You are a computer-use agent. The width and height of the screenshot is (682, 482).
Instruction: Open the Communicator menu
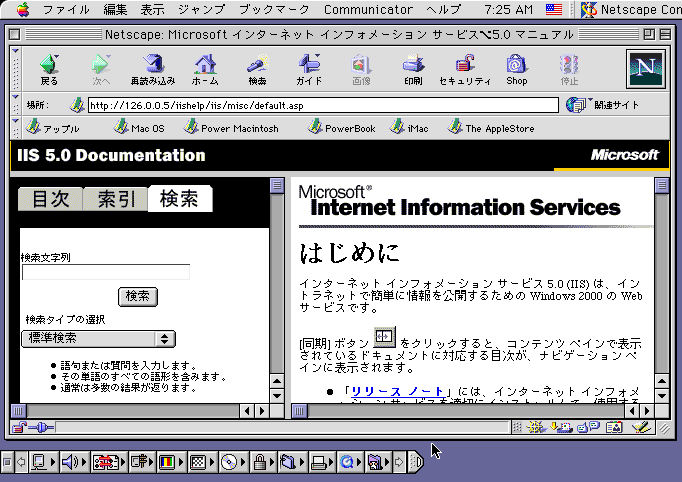point(368,9)
